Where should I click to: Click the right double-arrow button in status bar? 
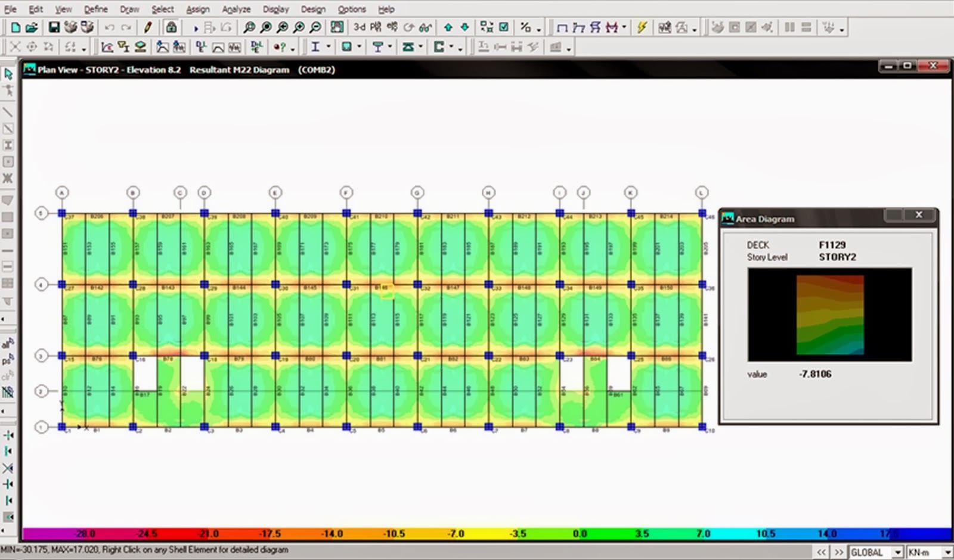point(839,552)
